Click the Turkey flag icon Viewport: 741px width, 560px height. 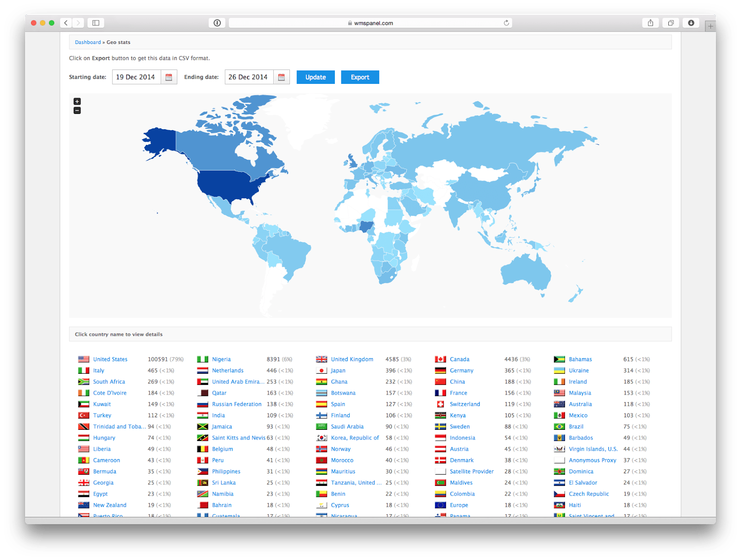[84, 415]
